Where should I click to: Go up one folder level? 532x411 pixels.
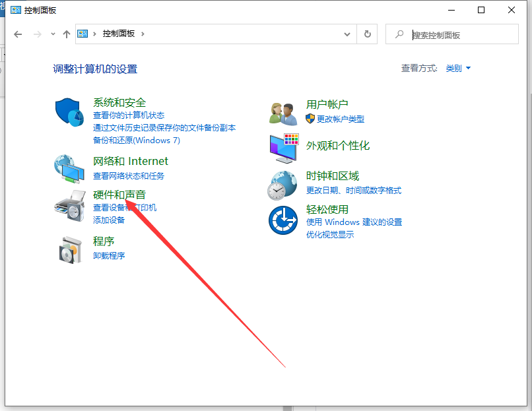click(66, 34)
